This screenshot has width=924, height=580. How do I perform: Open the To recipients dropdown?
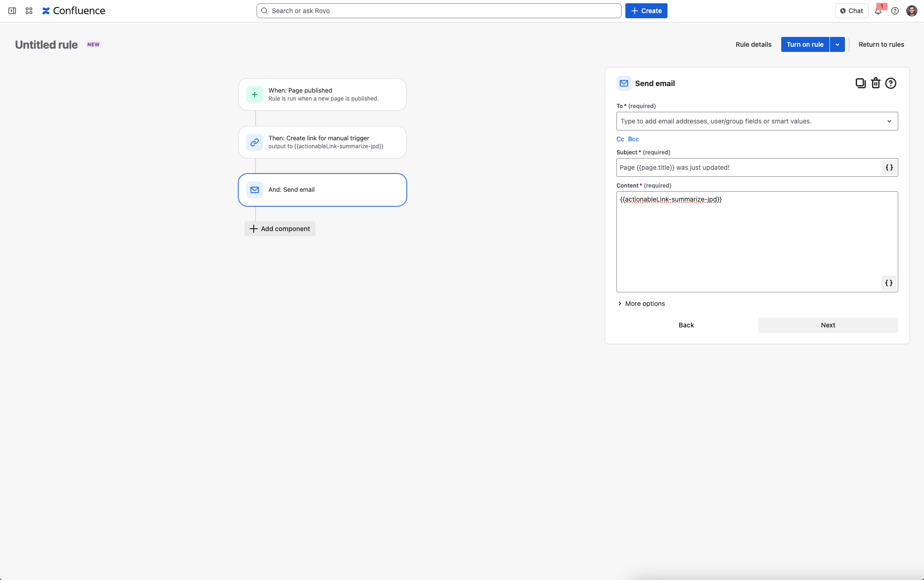coord(889,121)
